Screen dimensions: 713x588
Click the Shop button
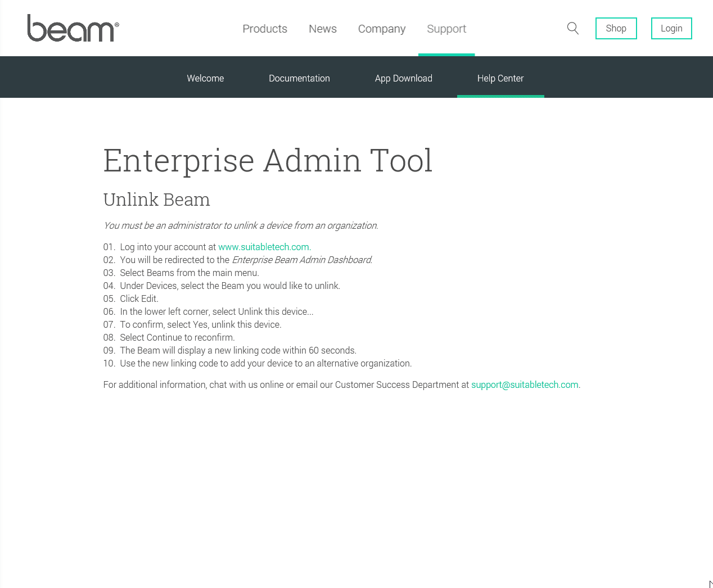pyautogui.click(x=616, y=28)
